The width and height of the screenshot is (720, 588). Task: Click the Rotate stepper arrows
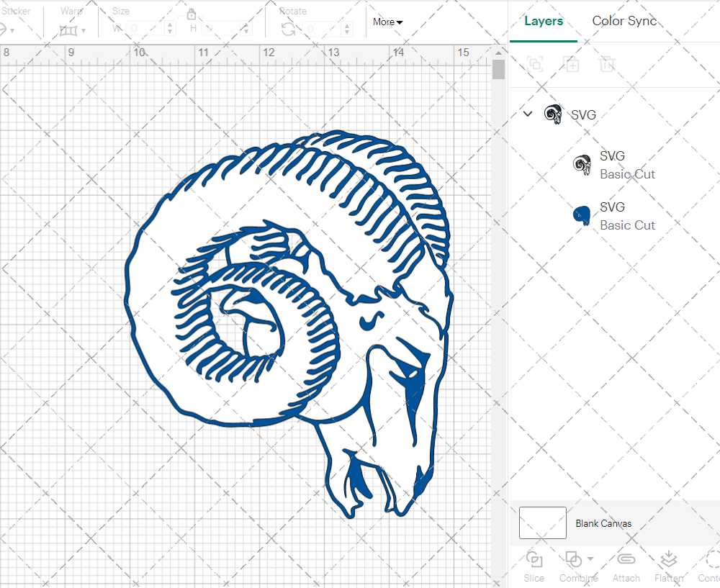pos(347,29)
